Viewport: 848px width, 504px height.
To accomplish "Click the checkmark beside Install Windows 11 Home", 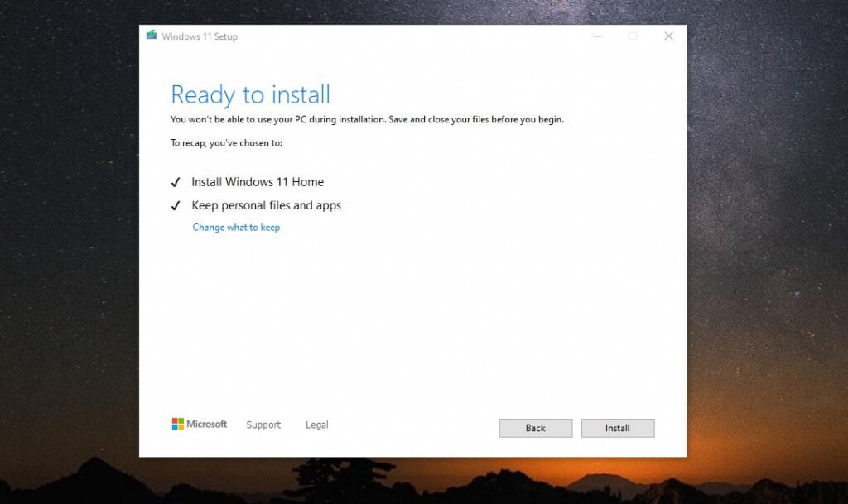I will coord(176,182).
